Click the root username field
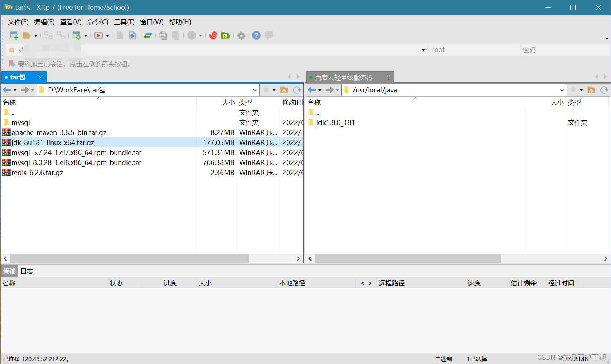611x364 pixels. coord(474,50)
